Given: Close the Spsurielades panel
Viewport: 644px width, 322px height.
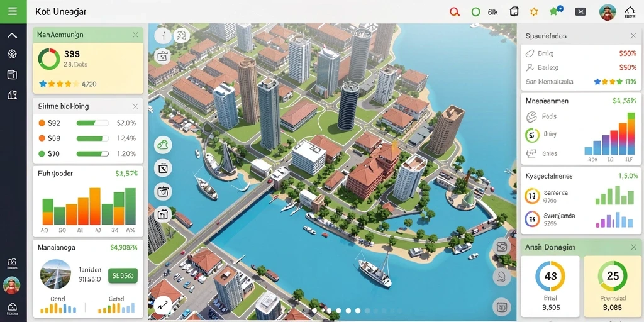Looking at the screenshot, I should point(633,36).
